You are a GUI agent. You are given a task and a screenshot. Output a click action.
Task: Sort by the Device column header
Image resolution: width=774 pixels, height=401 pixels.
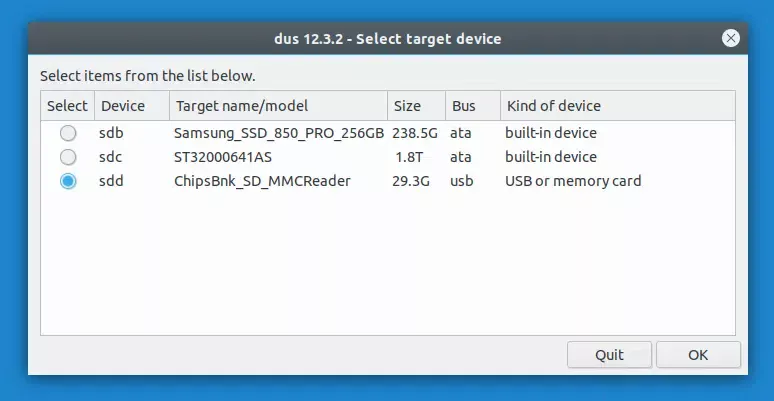122,106
